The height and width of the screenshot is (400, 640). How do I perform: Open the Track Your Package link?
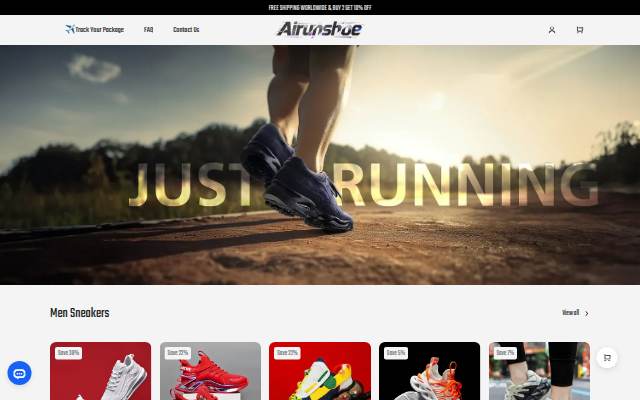coord(95,30)
